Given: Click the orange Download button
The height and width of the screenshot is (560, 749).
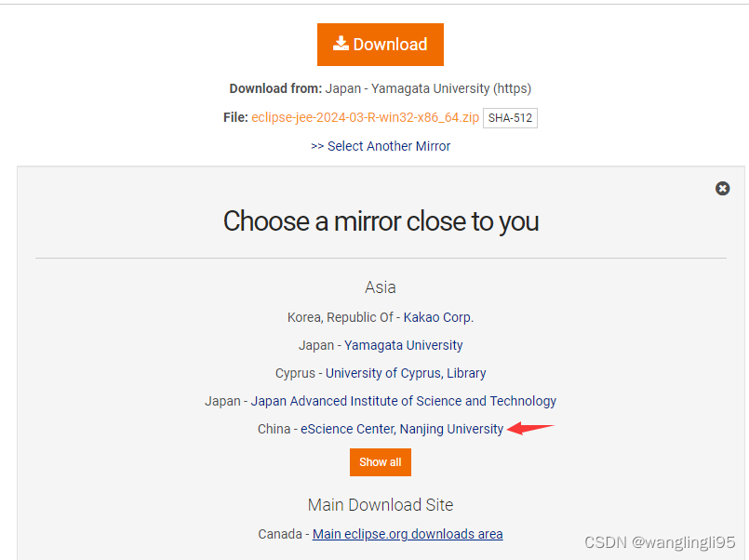Looking at the screenshot, I should coord(381,45).
